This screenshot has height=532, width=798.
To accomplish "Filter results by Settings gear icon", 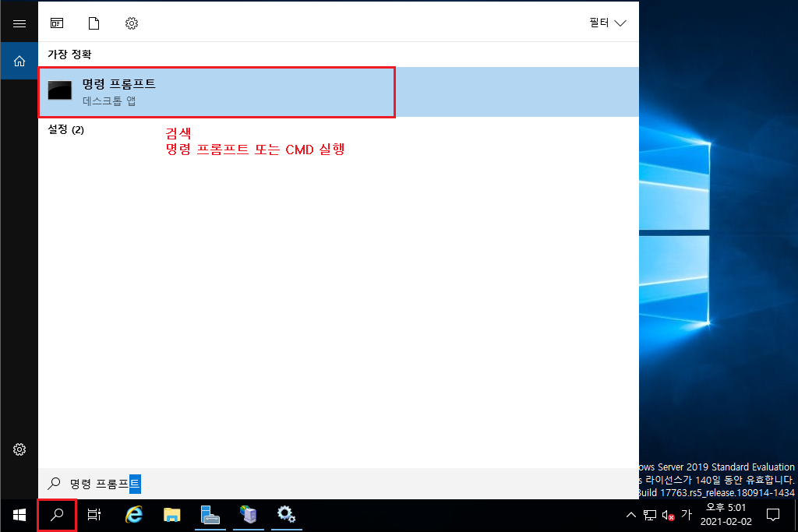I will click(131, 23).
